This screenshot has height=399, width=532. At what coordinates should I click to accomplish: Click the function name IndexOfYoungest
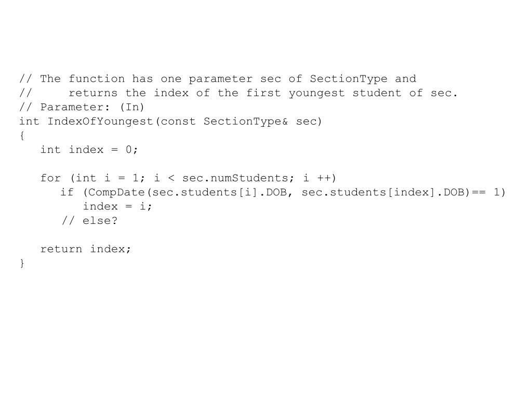100,122
